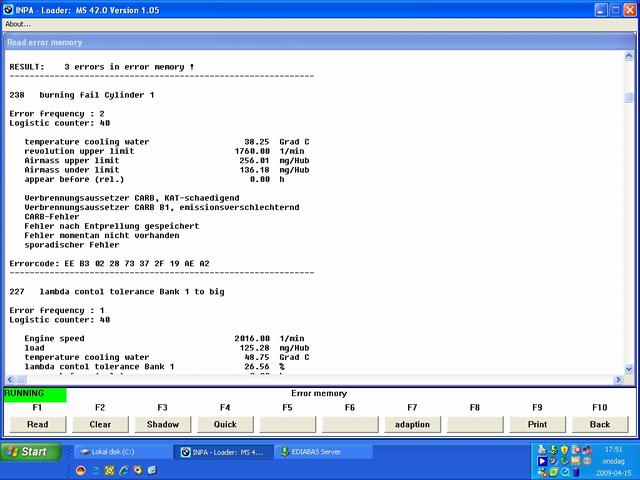The width and height of the screenshot is (640, 480).
Task: Click the vertical scrollbar thumb
Action: [x=629, y=98]
